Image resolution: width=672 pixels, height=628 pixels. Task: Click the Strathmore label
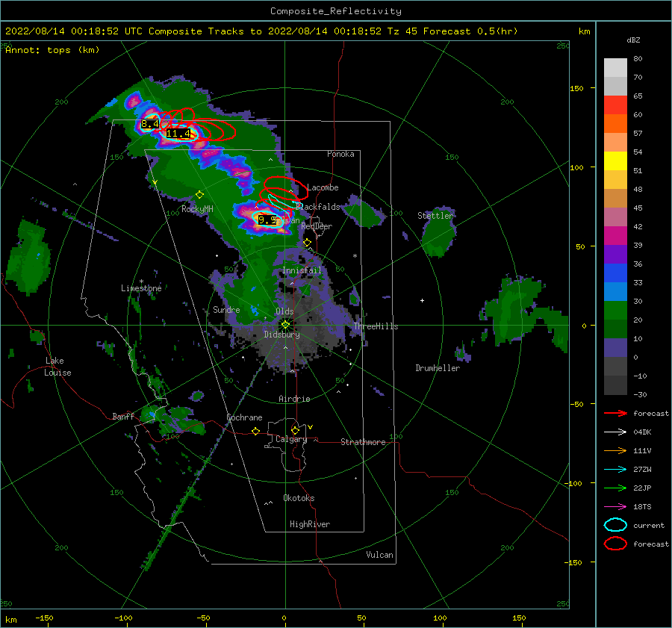[363, 442]
